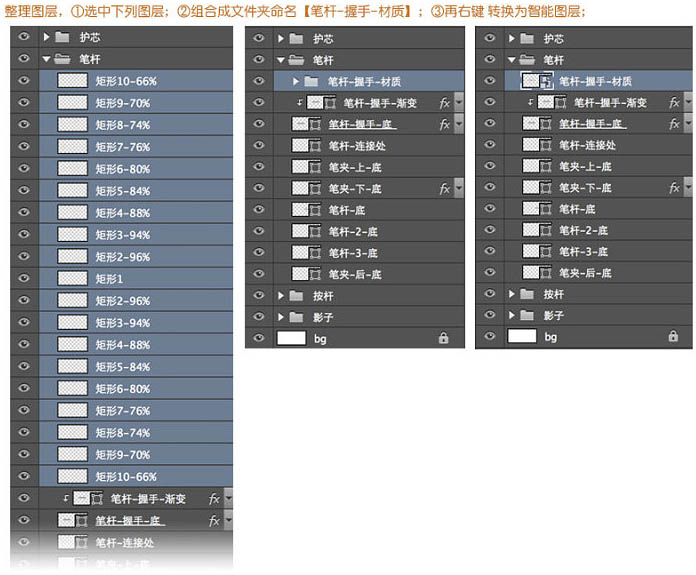Click 影子 folder icon in right panel
696x575 pixels.
pos(527,315)
